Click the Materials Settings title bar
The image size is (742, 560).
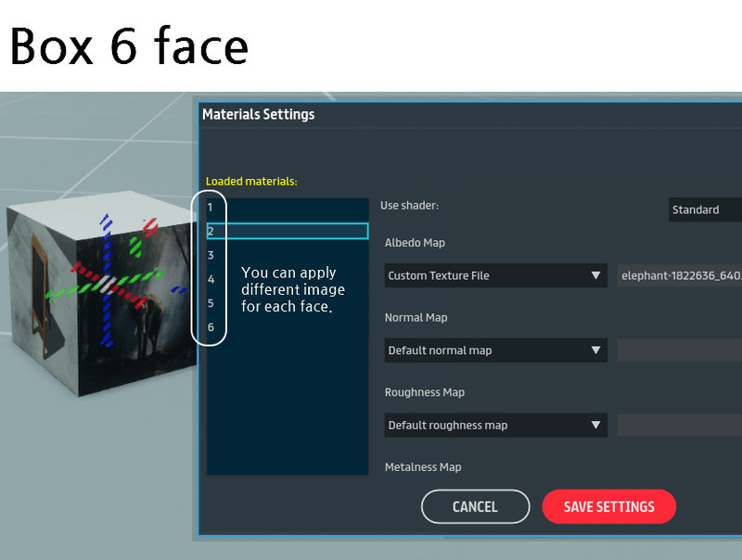257,114
